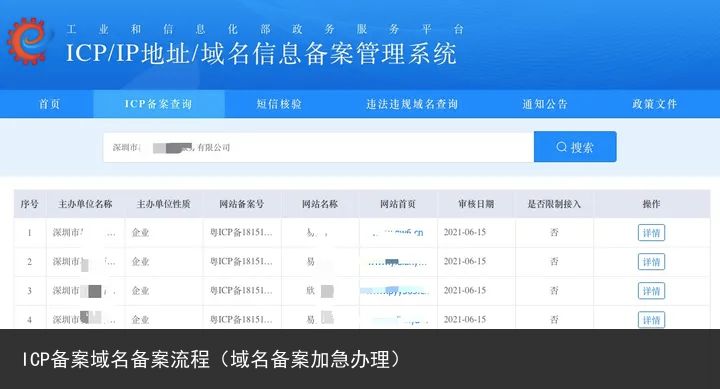The image size is (720, 389).
Task: Switch to the 短信核验 tab
Action: click(279, 104)
